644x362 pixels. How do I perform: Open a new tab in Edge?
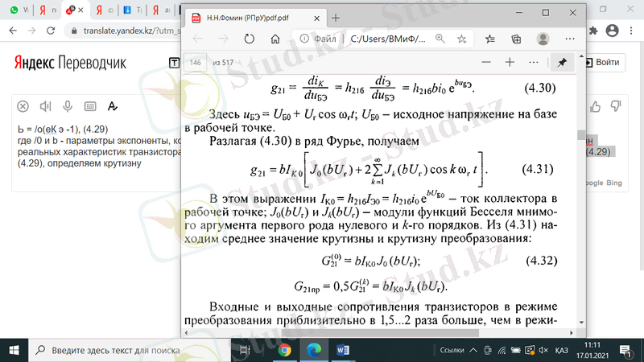[336, 17]
